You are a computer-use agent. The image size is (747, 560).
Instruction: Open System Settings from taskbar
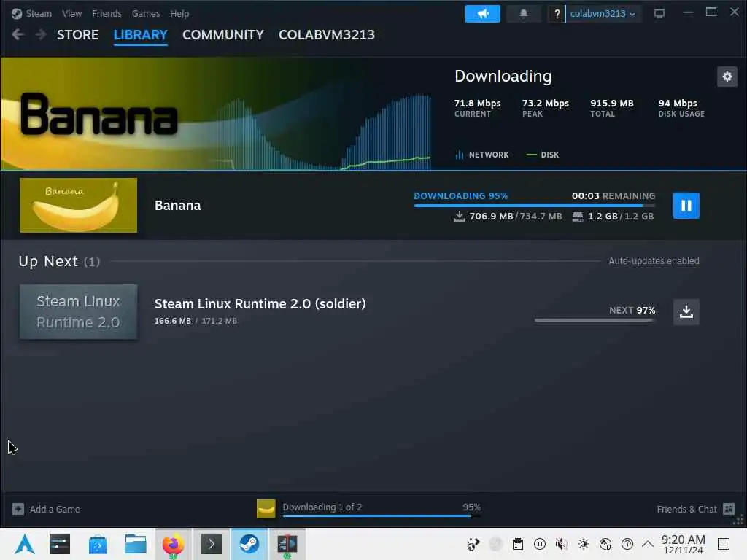point(60,544)
